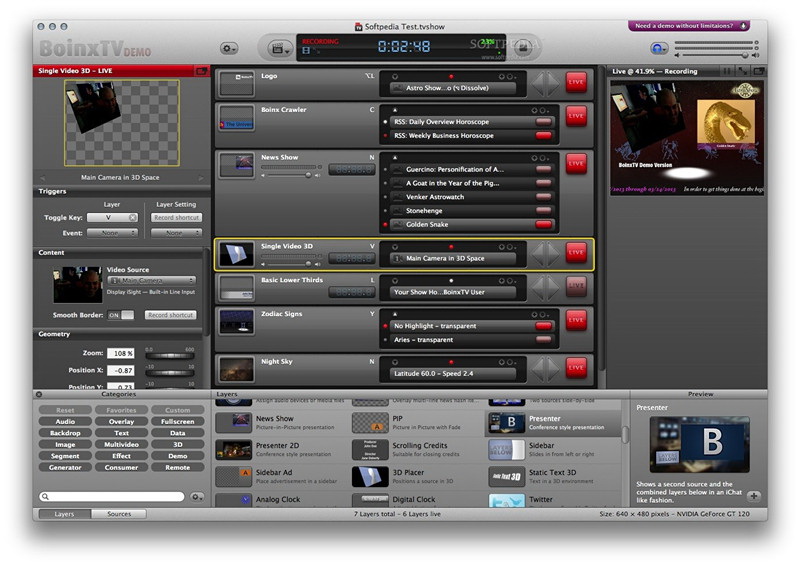The image size is (800, 566).
Task: Add setting to News Show layer
Action: (534, 158)
